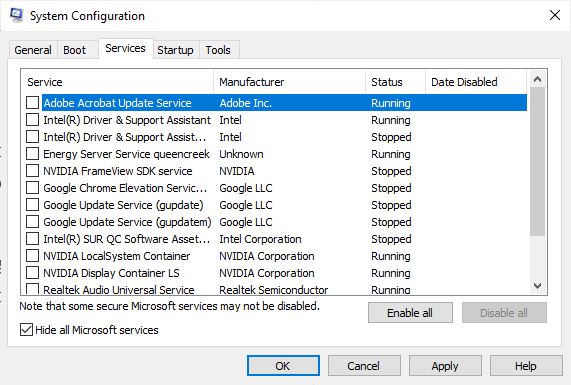This screenshot has width=571, height=385.
Task: Click the Enable all button
Action: 410,313
